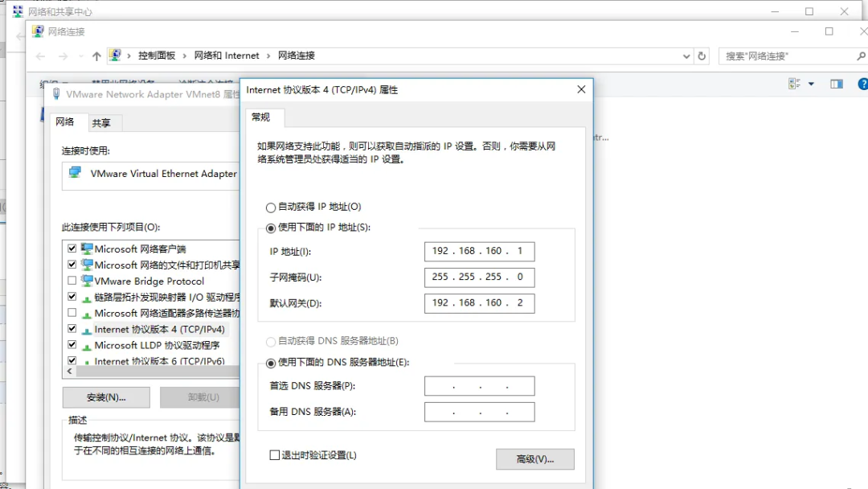Click the IP 地址 field showing 192.168.160.1
Viewport: 868px width, 489px height.
pos(479,252)
